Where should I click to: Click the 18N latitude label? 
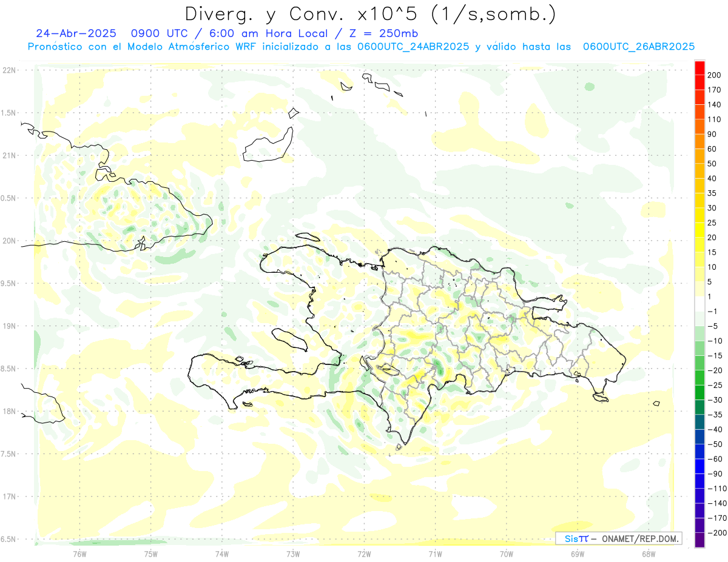[x=9, y=412]
